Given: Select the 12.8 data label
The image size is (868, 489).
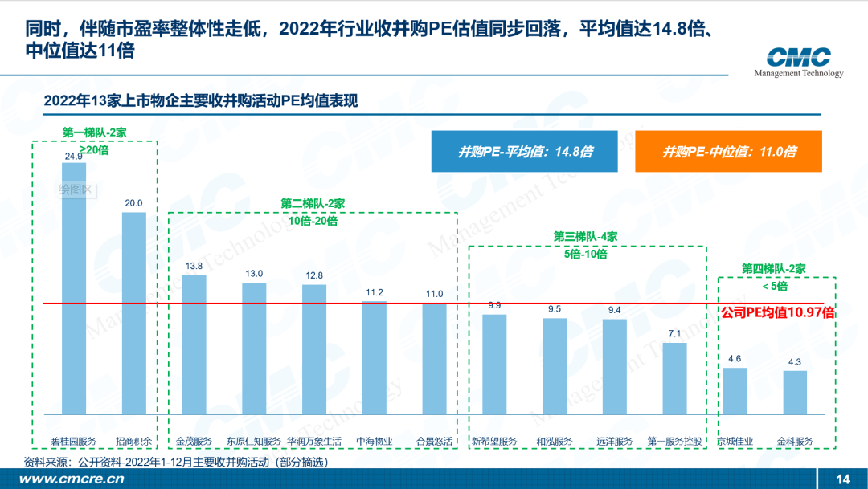Looking at the screenshot, I should click(314, 275).
